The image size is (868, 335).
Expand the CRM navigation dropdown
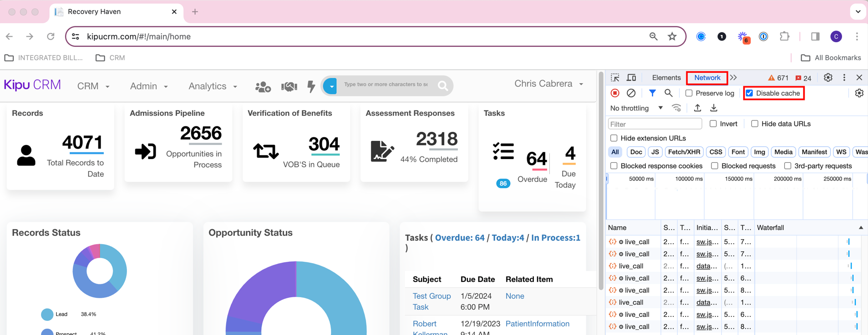[93, 86]
